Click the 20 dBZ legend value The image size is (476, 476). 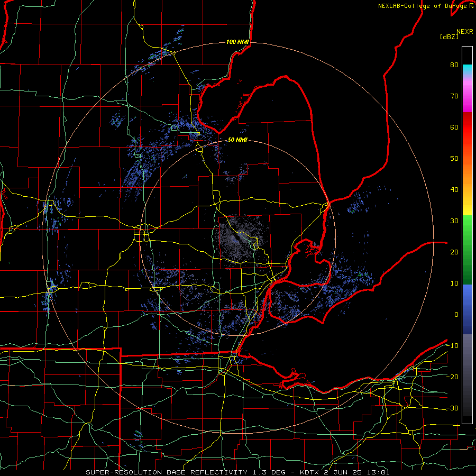[x=454, y=252]
